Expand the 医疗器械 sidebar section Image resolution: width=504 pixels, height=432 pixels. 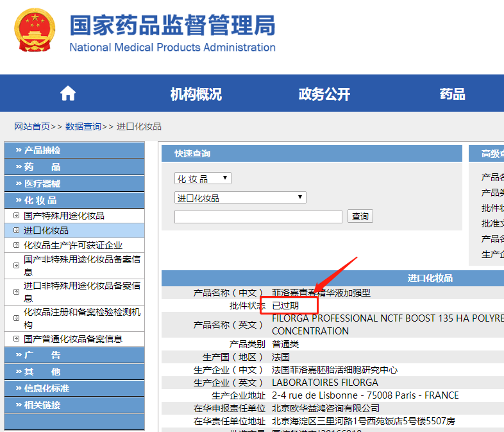point(74,184)
